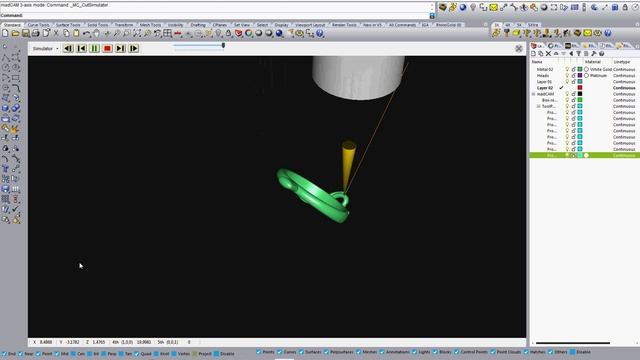Toggle visibility bulb of Heads layer

click(x=567, y=76)
